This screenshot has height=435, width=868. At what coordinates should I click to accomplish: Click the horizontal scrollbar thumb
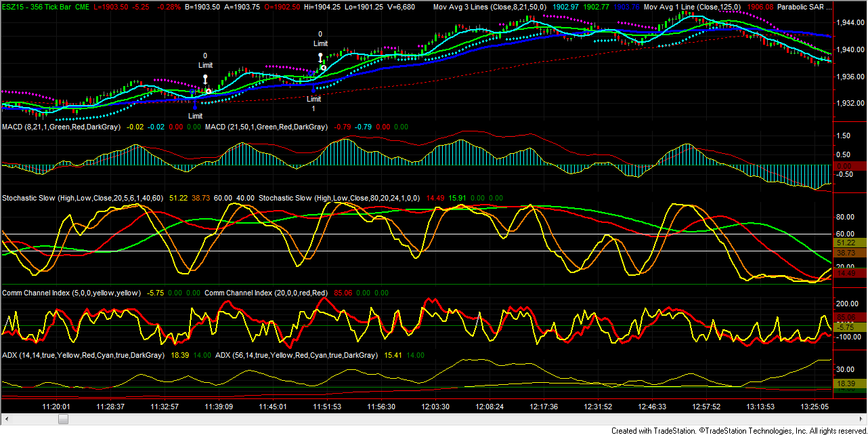pos(63,419)
